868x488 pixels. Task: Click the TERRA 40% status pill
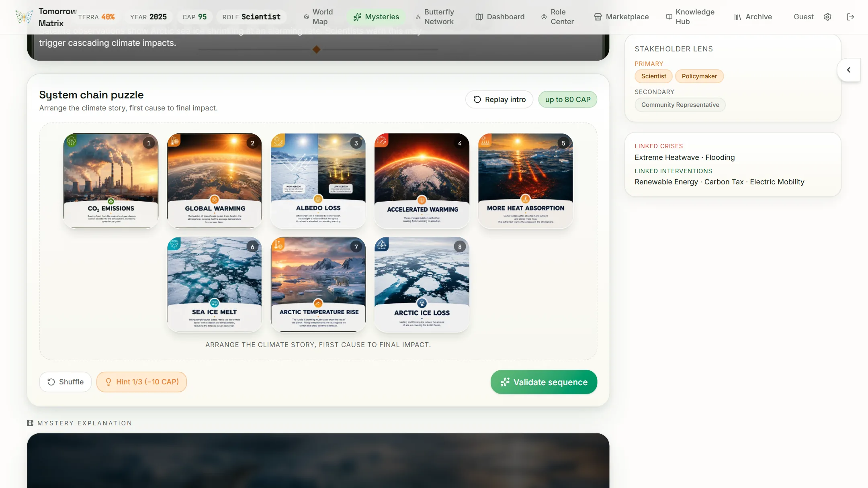pos(96,17)
